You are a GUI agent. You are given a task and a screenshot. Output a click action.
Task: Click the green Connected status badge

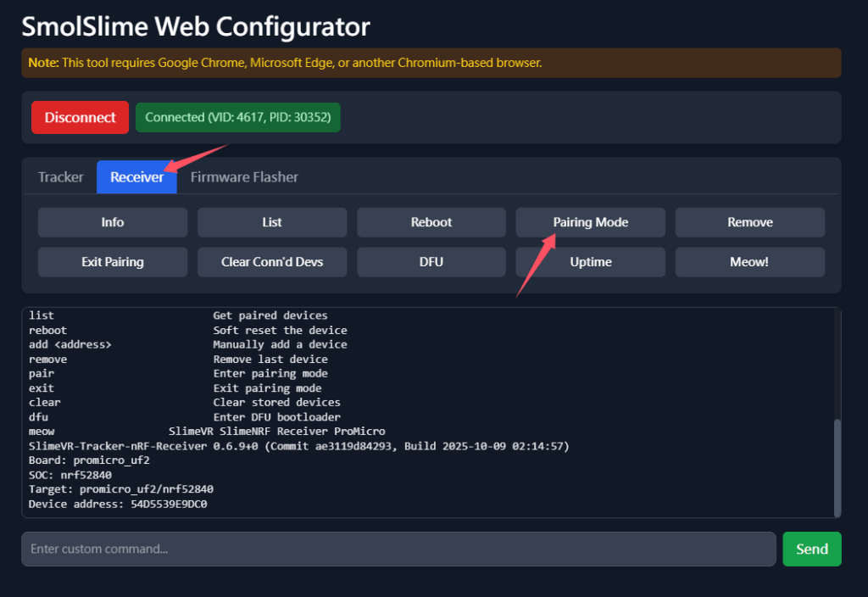(237, 118)
